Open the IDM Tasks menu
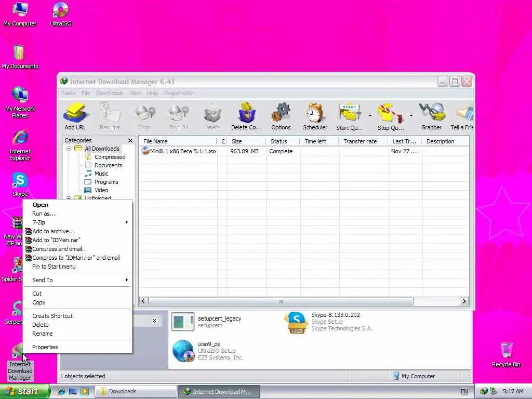The height and width of the screenshot is (399, 532). [x=69, y=93]
